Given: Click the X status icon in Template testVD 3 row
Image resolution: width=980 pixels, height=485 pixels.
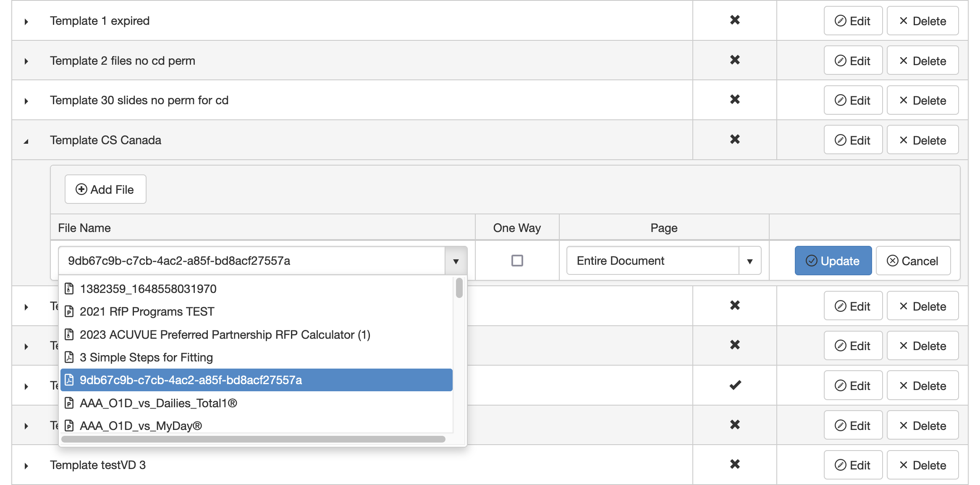Looking at the screenshot, I should click(x=734, y=464).
